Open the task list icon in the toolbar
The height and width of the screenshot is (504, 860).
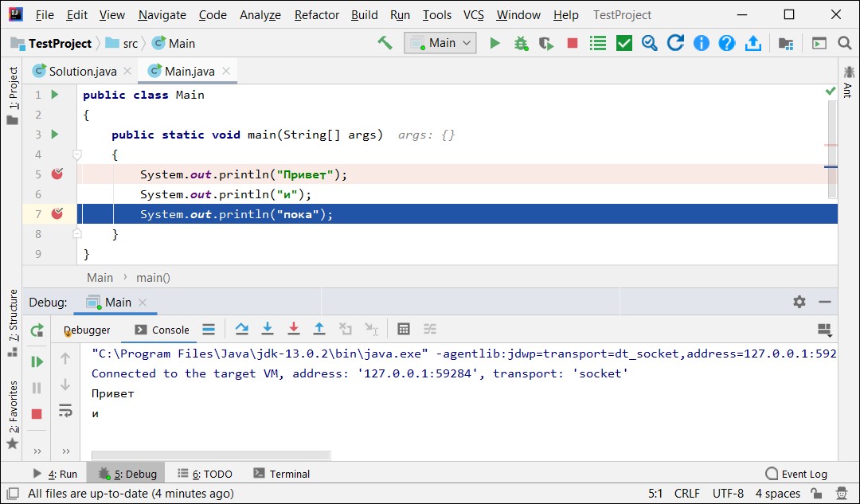[598, 43]
